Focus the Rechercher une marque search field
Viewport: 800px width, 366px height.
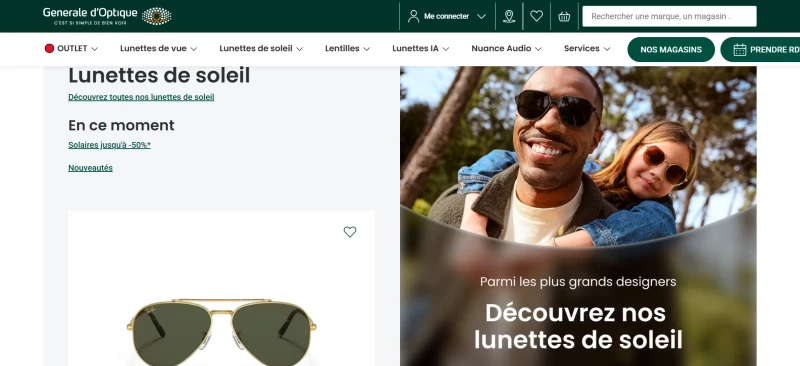pos(669,16)
